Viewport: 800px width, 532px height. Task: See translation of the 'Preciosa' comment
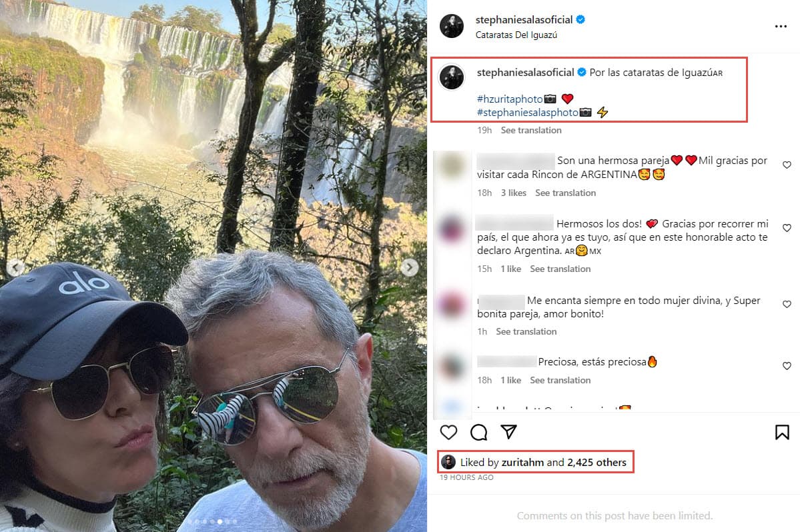point(560,380)
